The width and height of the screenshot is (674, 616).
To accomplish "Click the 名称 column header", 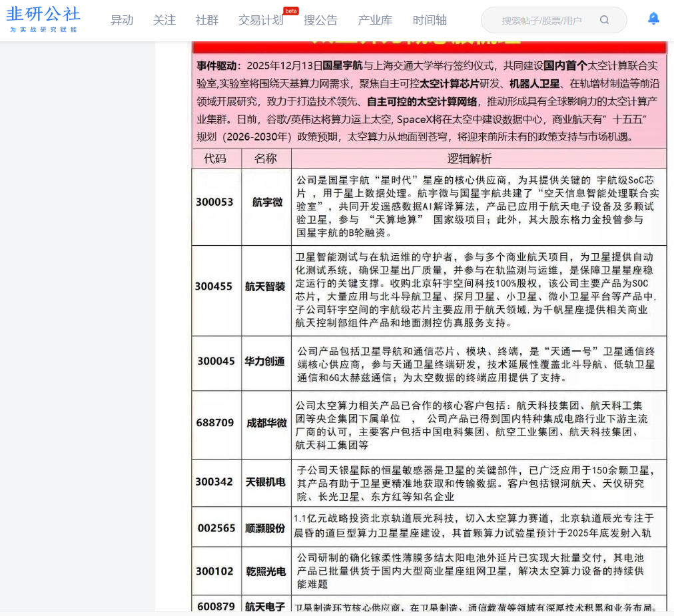I will point(266,158).
